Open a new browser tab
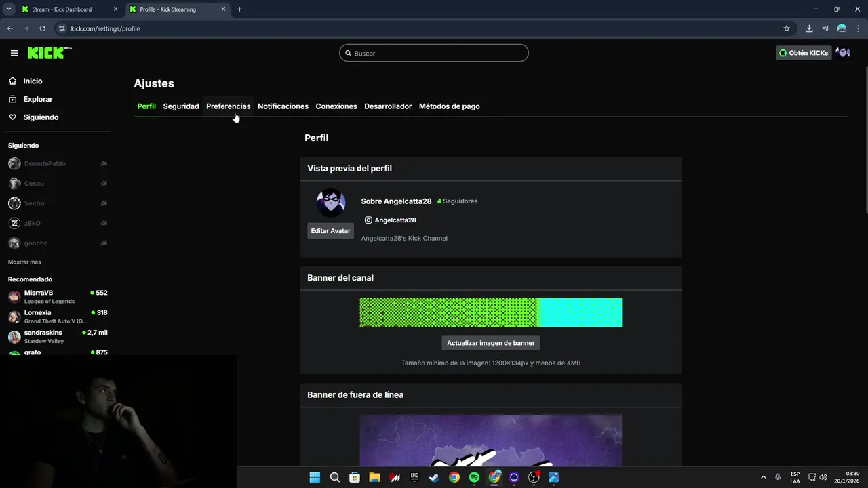This screenshot has height=488, width=868. 239,9
